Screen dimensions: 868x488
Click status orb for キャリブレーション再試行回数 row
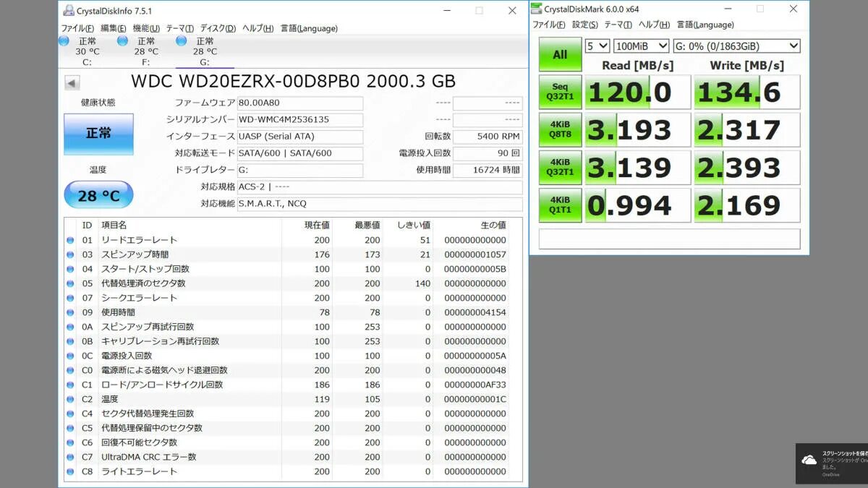pos(71,341)
